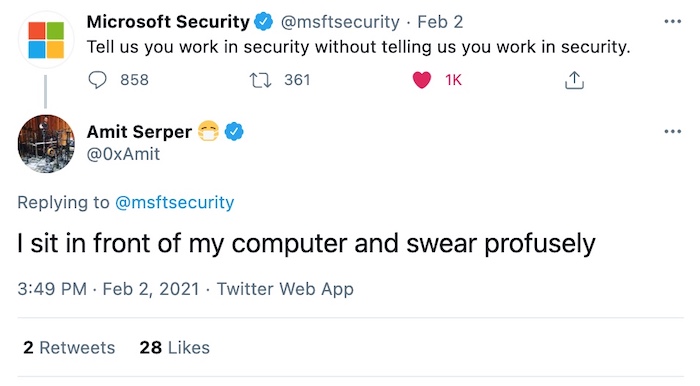View the 28 Likes list

tap(175, 348)
